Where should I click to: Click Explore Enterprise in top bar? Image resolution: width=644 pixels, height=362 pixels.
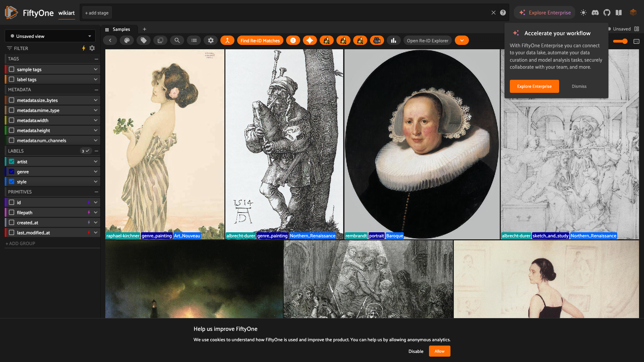point(545,13)
